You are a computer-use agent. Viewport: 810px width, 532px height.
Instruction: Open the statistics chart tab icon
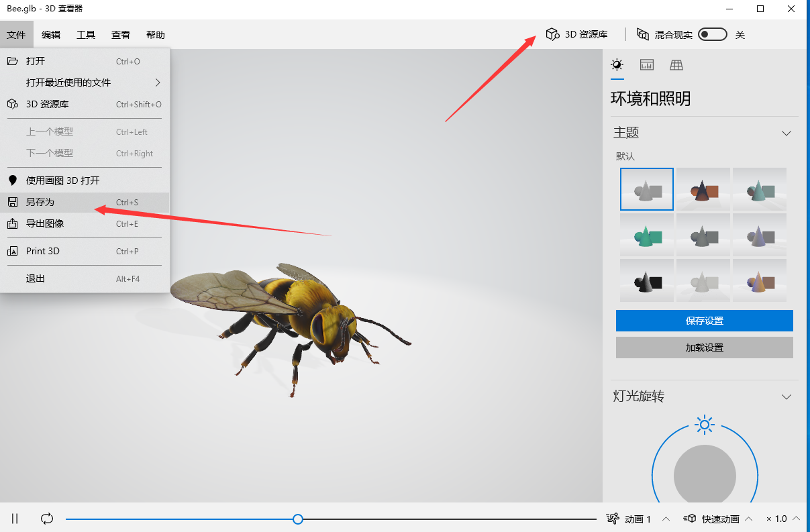point(647,64)
